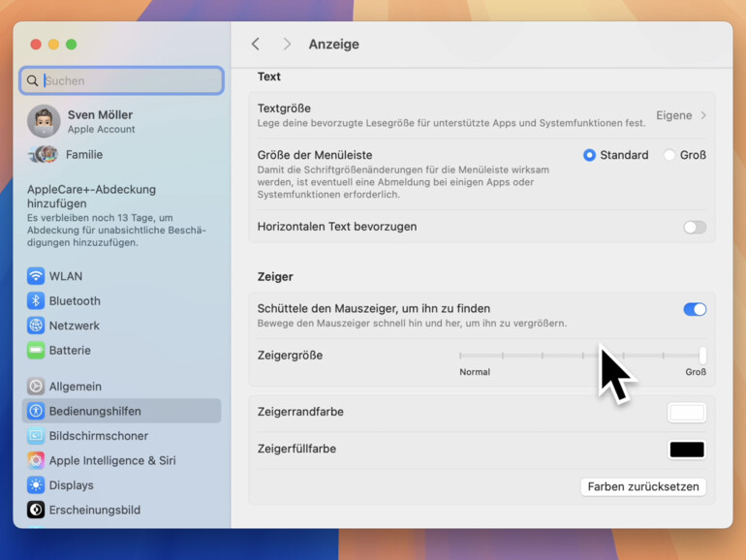Select the Netzwerk globe icon
Screen dimensions: 746x560
pos(36,326)
